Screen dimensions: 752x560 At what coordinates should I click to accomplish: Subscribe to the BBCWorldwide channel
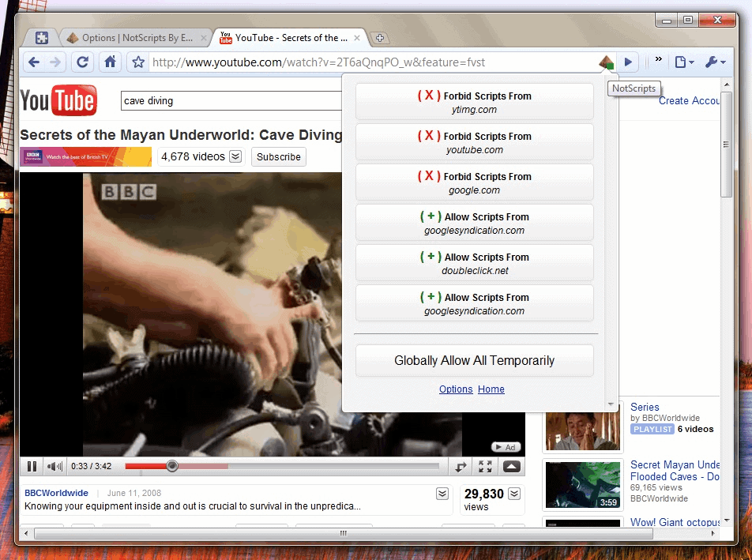[279, 156]
